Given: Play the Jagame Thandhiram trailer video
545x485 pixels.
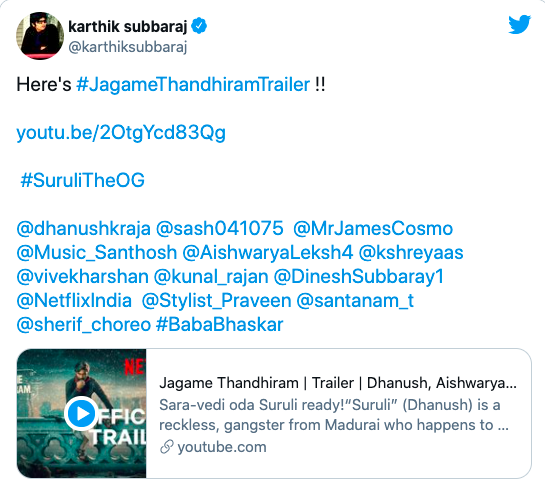Looking at the screenshot, I should (81, 413).
